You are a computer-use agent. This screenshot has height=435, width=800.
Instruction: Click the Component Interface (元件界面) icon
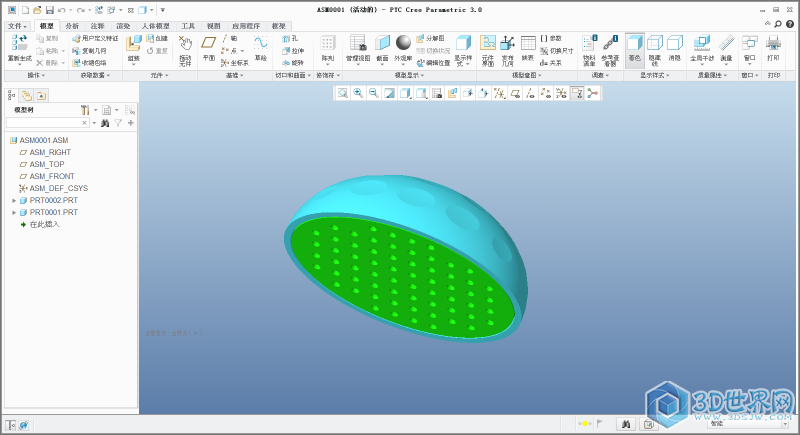(488, 43)
